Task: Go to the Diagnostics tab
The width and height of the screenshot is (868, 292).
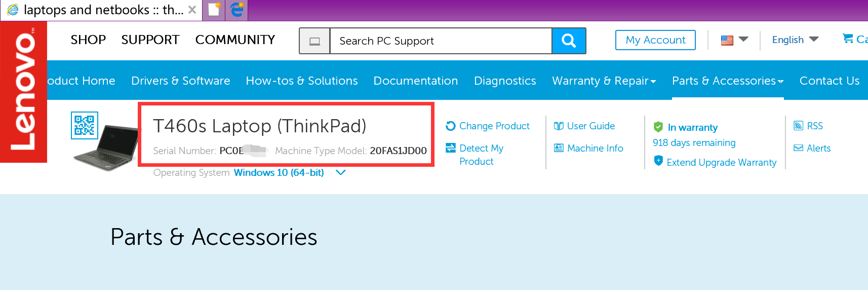Action: [x=505, y=81]
